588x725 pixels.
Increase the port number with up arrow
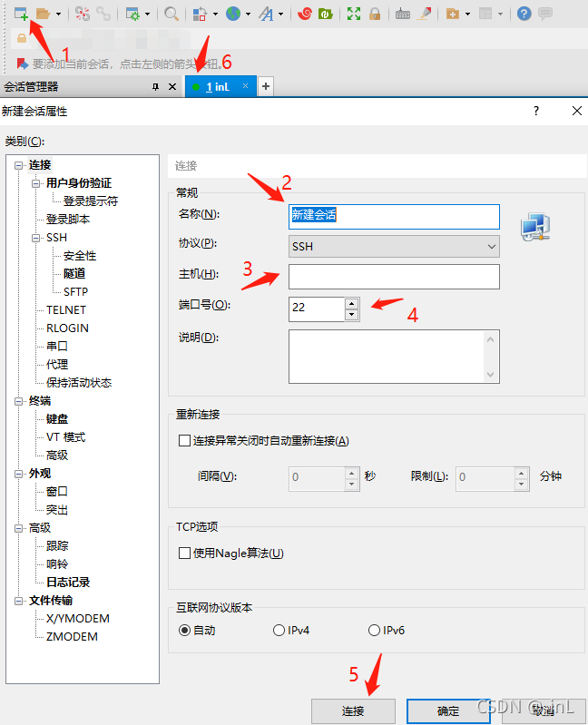point(352,304)
